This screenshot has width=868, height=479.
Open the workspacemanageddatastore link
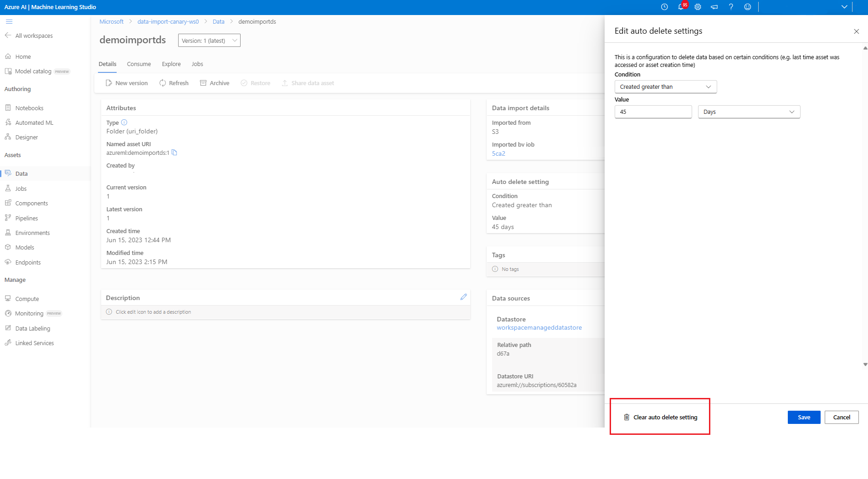click(539, 327)
